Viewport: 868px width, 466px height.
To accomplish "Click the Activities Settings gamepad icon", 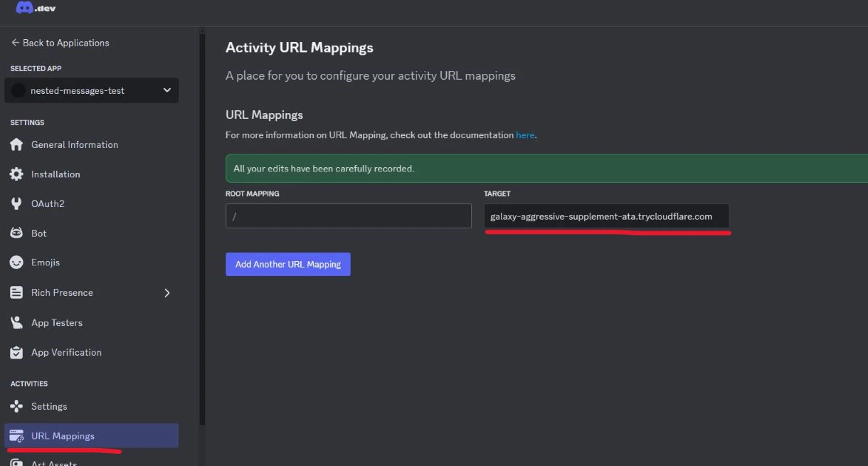I will 16,406.
